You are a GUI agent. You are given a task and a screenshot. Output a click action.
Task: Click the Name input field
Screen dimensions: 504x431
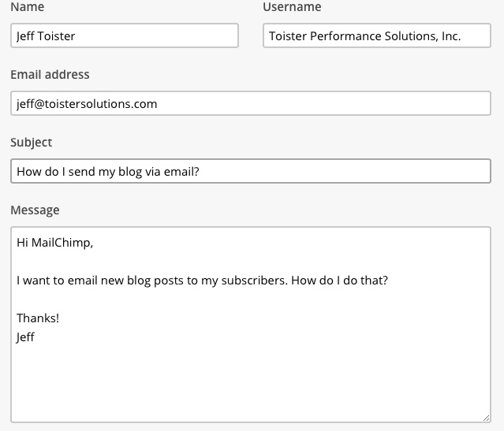coord(125,35)
